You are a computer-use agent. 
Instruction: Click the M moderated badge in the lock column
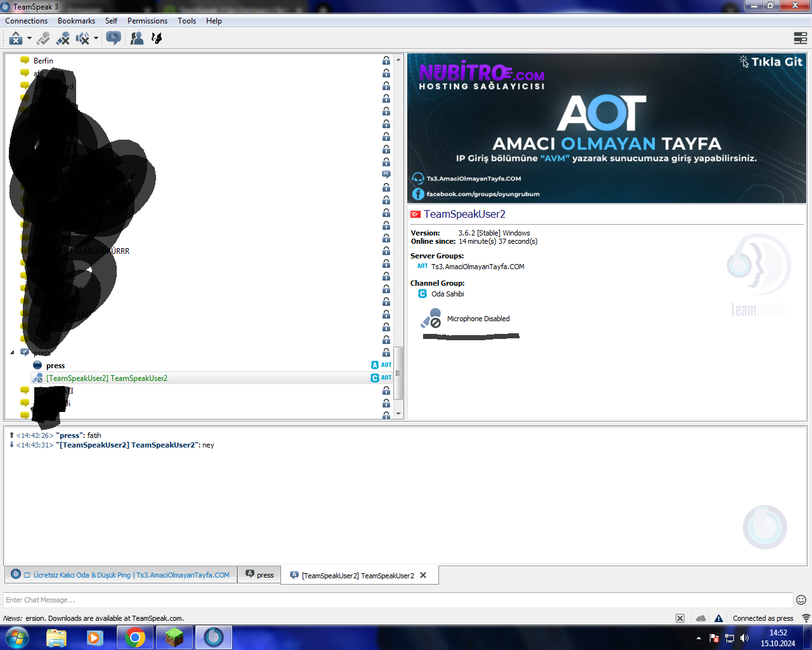pos(386,174)
